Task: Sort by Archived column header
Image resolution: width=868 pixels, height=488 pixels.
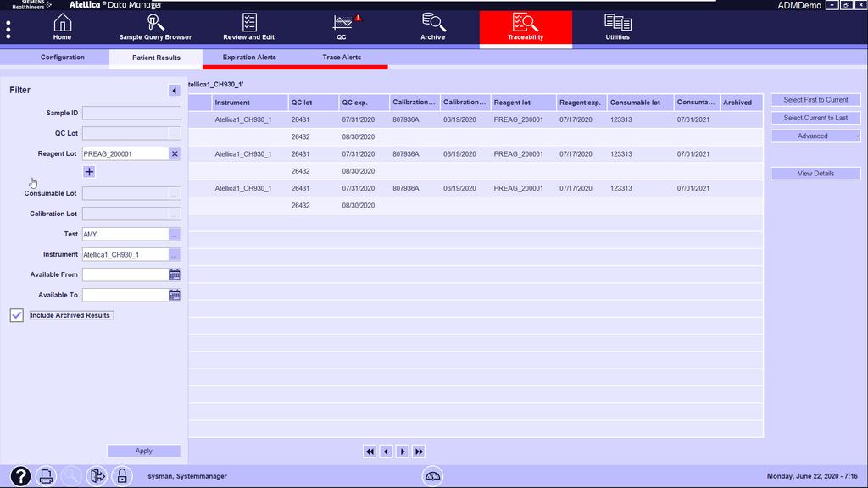Action: [x=741, y=103]
